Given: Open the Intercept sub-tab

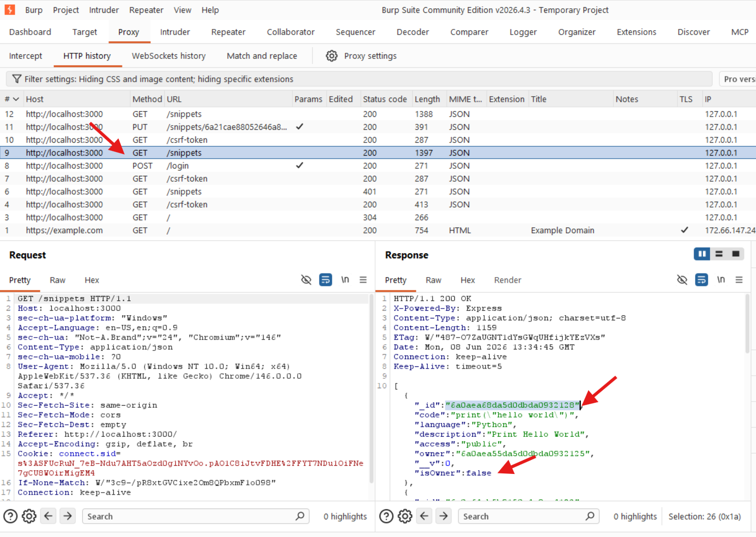Looking at the screenshot, I should click(x=25, y=56).
